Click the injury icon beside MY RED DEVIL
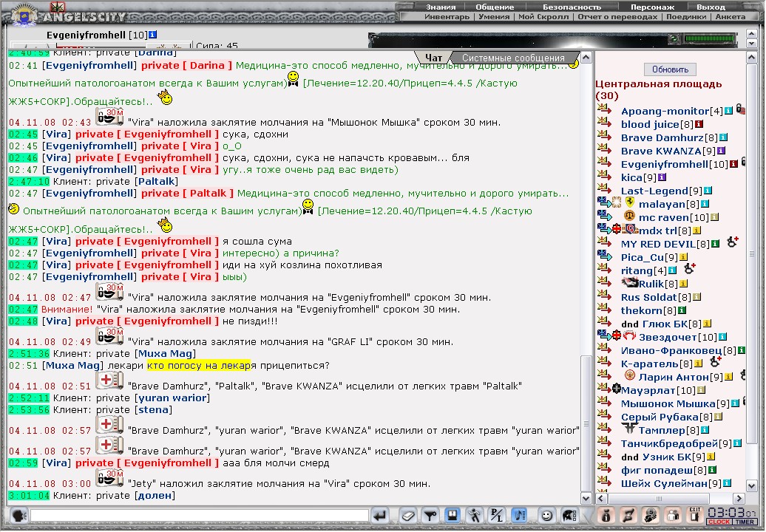The width and height of the screenshot is (766, 532). point(732,242)
